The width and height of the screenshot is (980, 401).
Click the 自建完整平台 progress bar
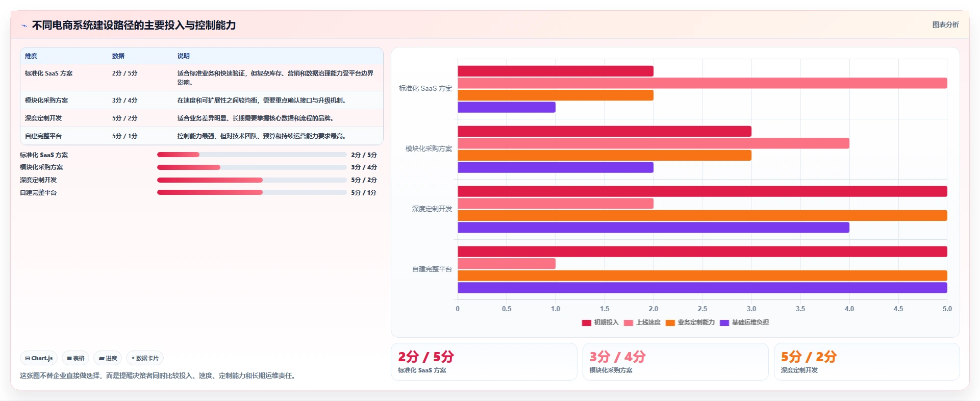252,192
